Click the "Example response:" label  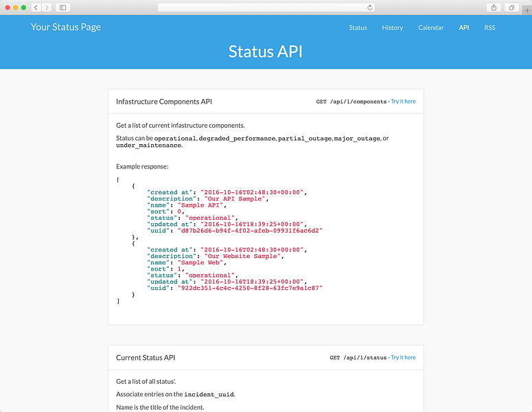click(142, 167)
